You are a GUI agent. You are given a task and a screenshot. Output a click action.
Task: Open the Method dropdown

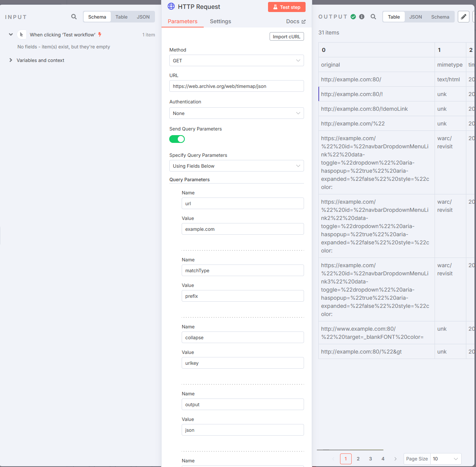236,60
